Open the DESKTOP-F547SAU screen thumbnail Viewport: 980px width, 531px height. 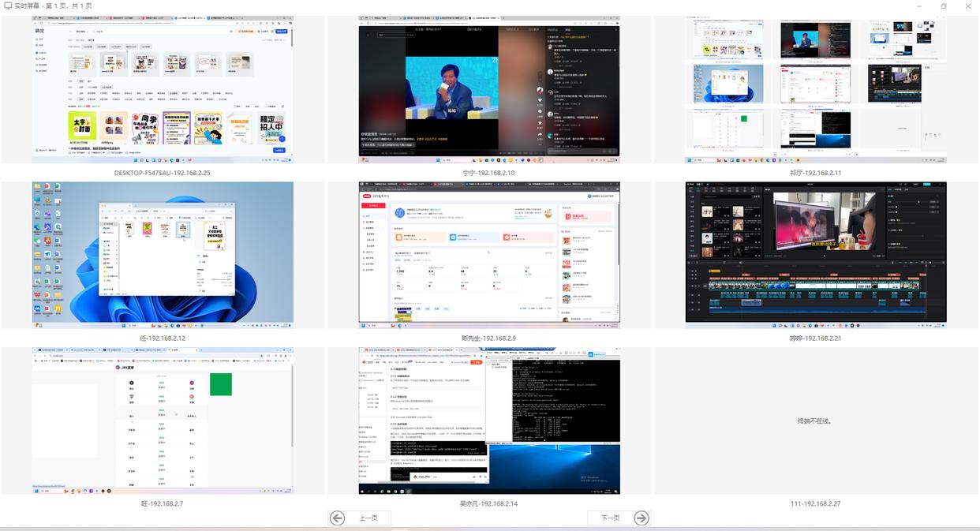click(x=163, y=89)
